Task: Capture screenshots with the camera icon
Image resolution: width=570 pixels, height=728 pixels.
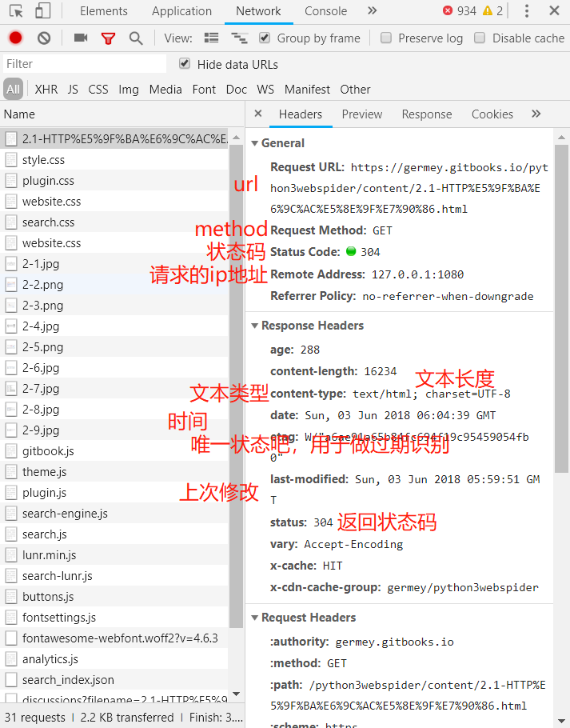Action: (81, 38)
